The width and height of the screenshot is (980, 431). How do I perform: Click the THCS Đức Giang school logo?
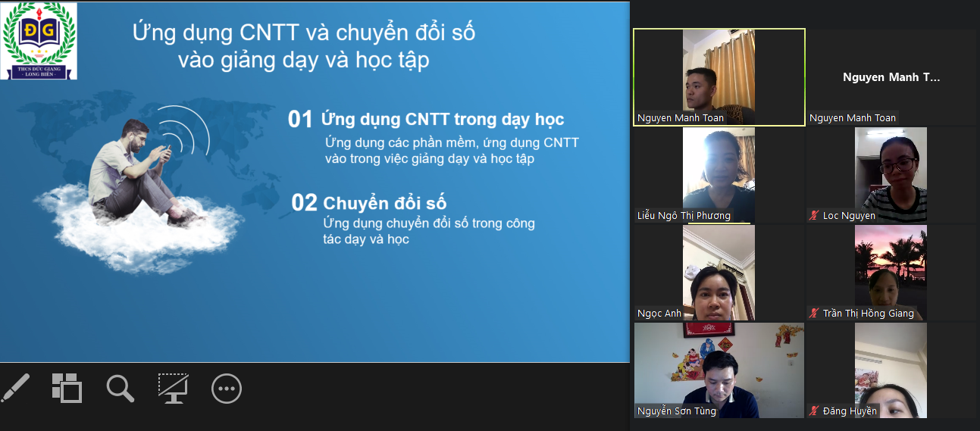39,41
